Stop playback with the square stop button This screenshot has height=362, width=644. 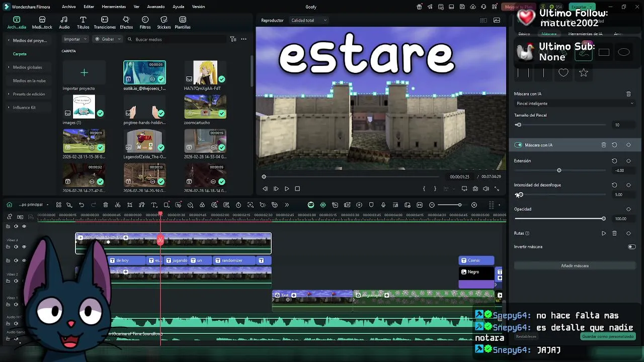[x=297, y=189]
